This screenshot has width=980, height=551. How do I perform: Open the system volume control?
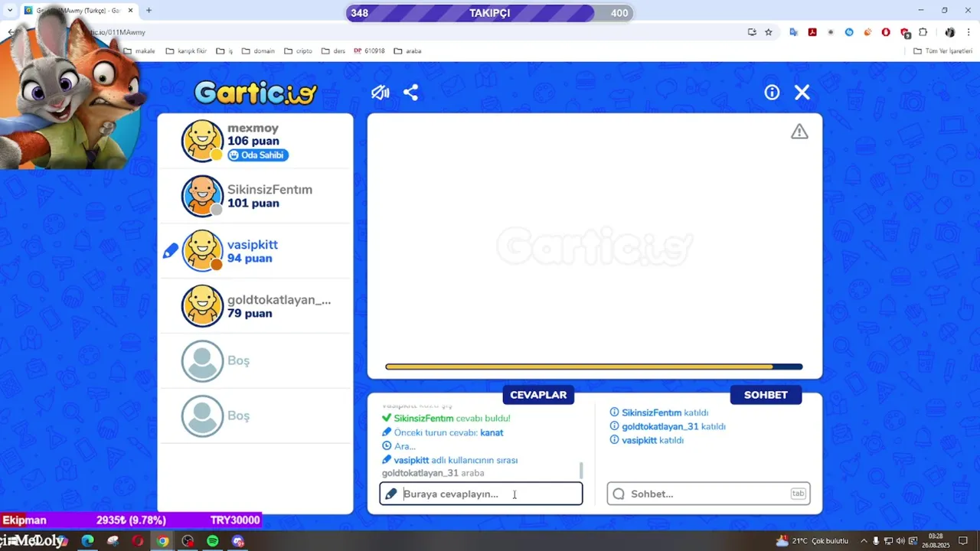pos(900,541)
